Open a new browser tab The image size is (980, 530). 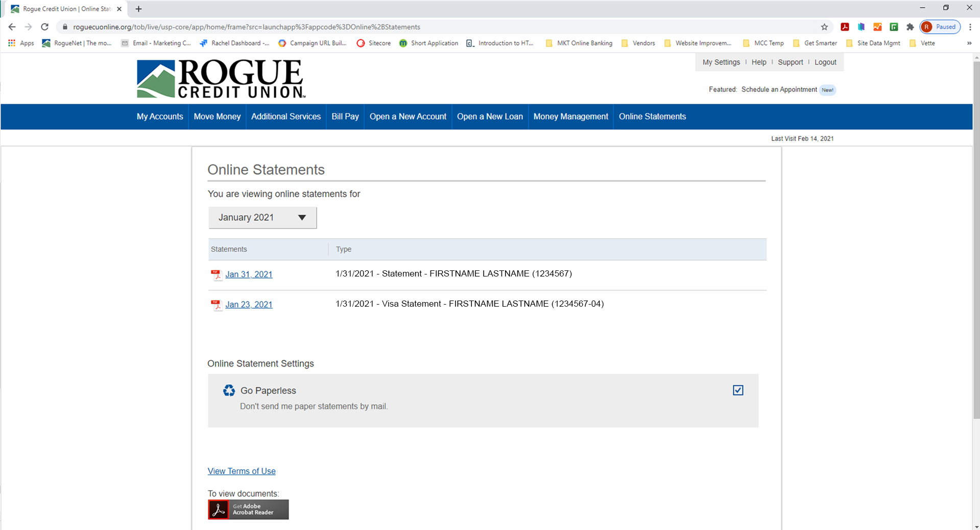coord(138,9)
